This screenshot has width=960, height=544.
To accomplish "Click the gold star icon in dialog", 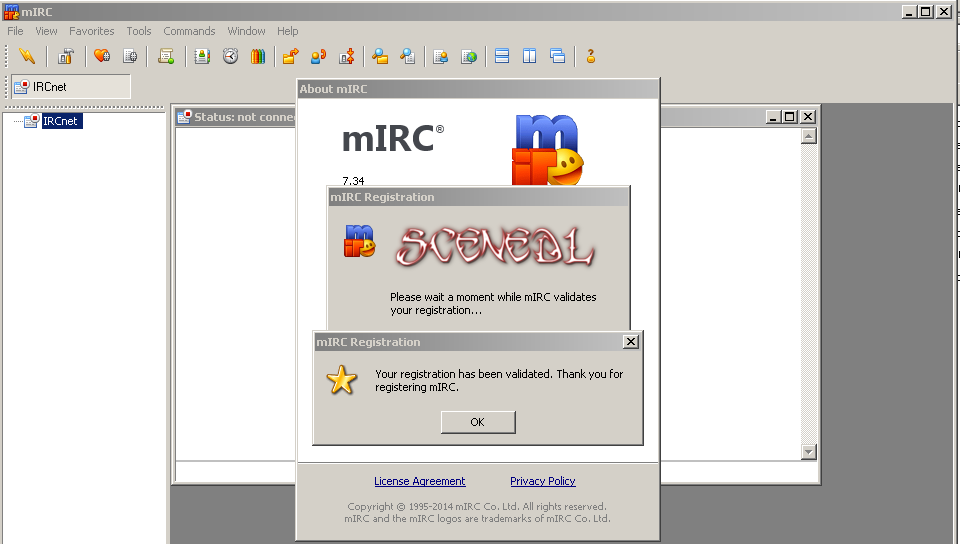I will [342, 380].
